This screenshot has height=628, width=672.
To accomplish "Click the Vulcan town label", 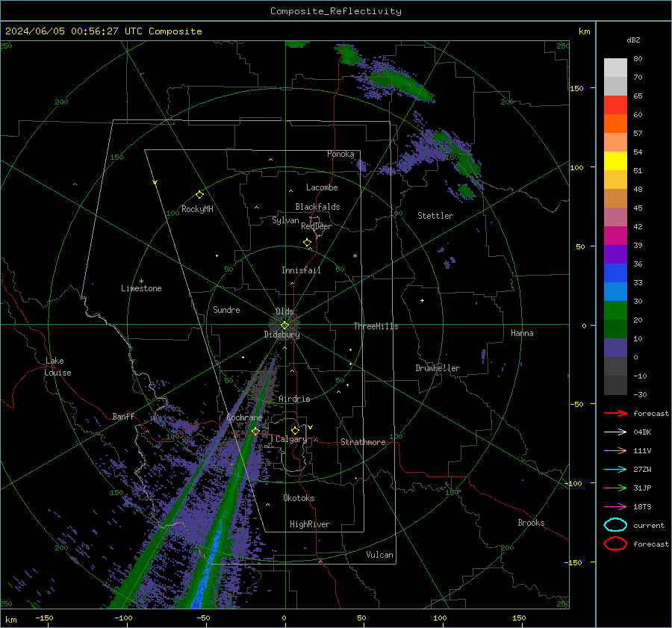I will click(x=379, y=555).
